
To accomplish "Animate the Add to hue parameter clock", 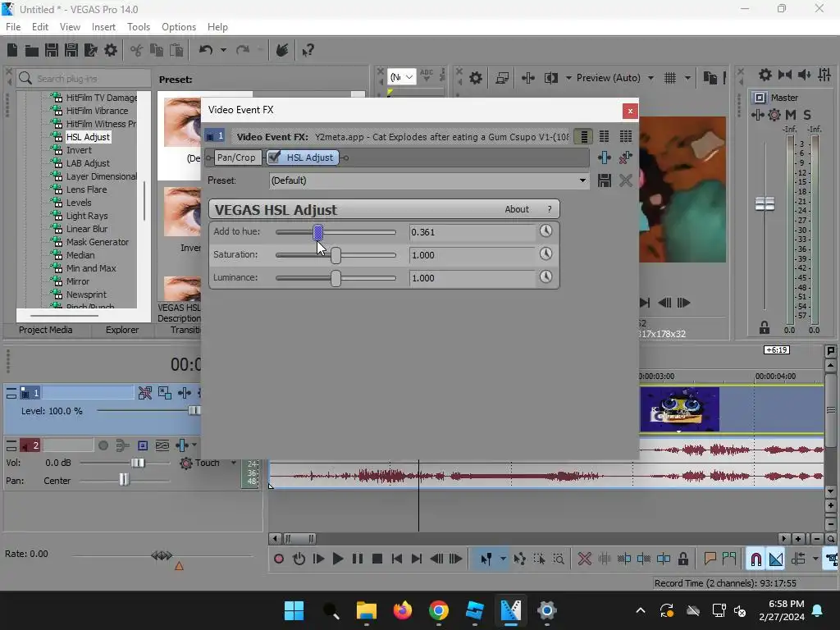I will [x=546, y=231].
